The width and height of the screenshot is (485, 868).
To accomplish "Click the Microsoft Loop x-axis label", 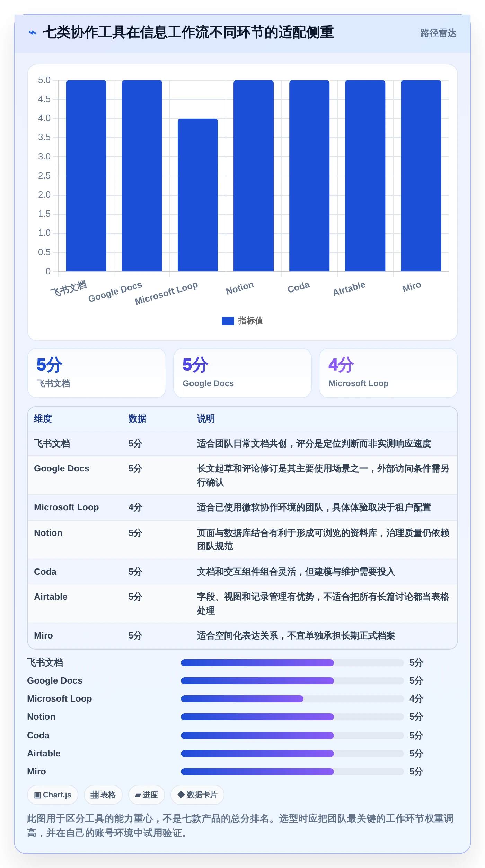I will click(x=166, y=293).
